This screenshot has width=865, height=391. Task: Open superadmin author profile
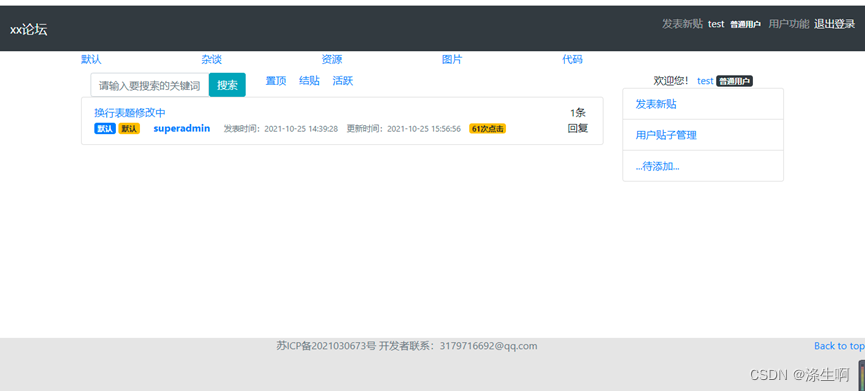[x=181, y=128]
